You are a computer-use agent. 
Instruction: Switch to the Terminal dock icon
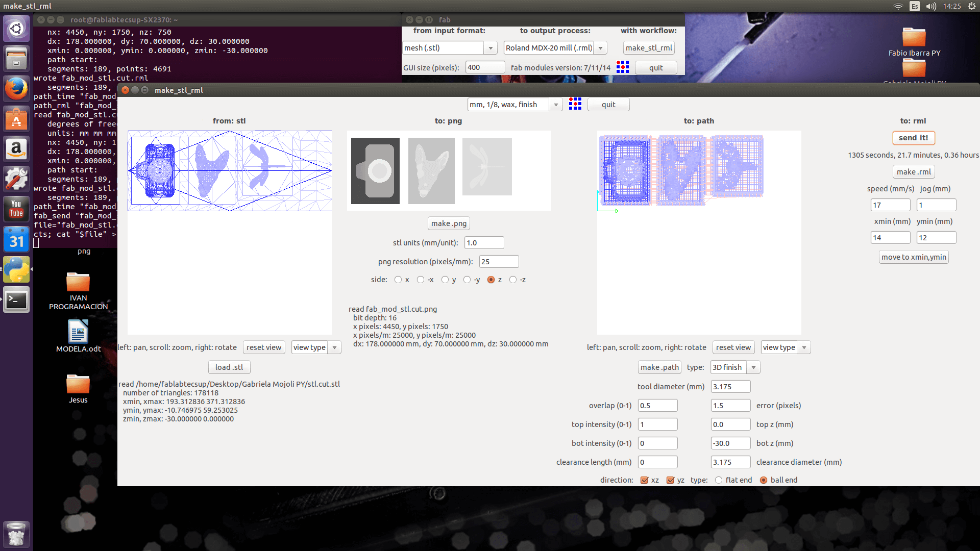16,299
